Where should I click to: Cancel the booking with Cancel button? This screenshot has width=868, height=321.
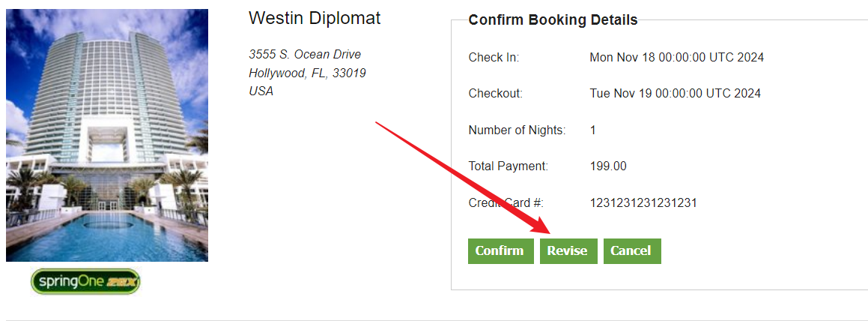pyautogui.click(x=631, y=251)
